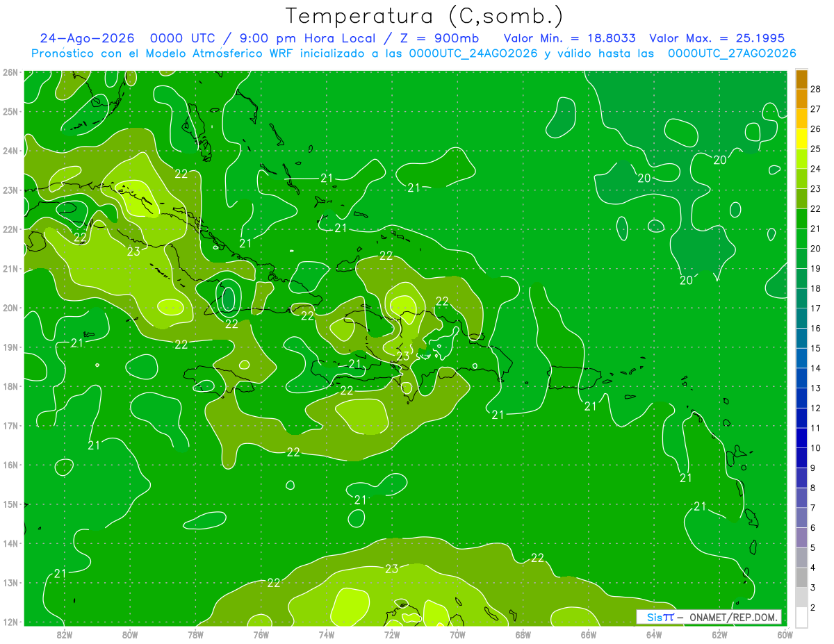Click the '82W' longitude axis label
The image size is (834, 644).
click(x=65, y=634)
